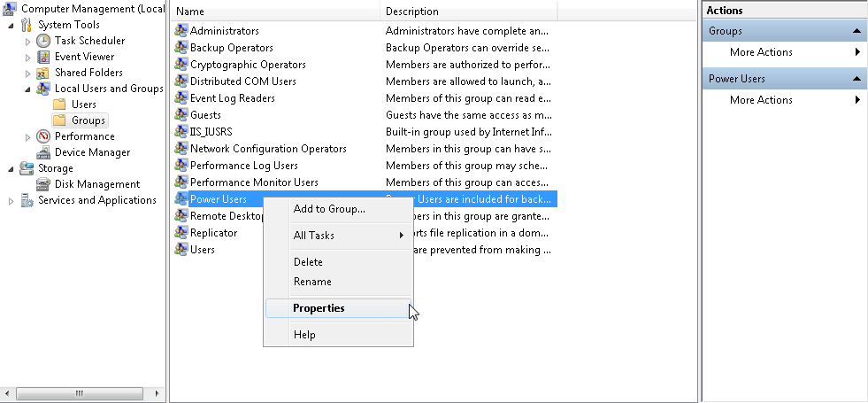Click the Event Log Readers group icon
868x403 pixels.
181,97
